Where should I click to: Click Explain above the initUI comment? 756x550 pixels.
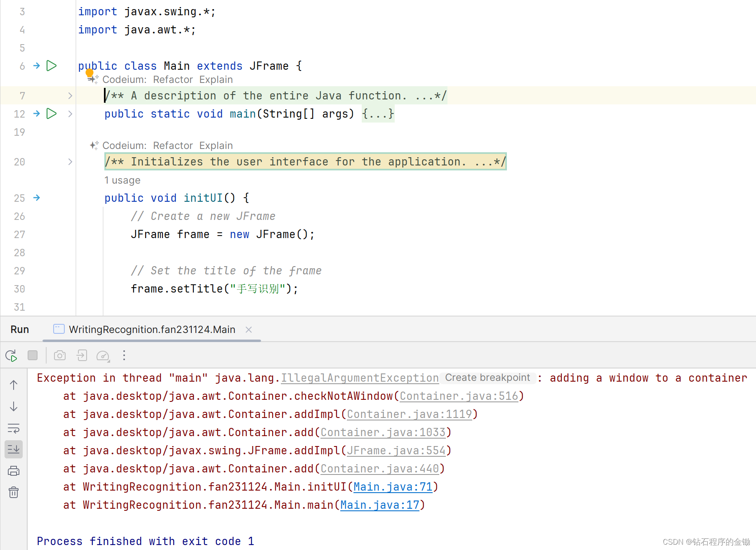pyautogui.click(x=216, y=146)
